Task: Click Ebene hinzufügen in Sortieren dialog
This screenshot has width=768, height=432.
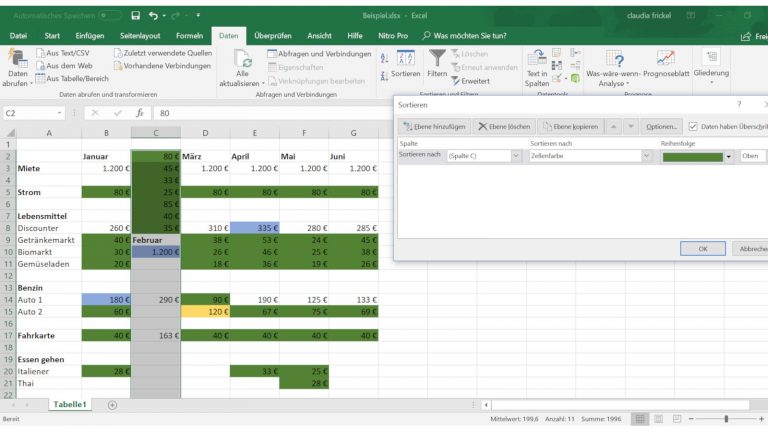Action: pyautogui.click(x=433, y=126)
